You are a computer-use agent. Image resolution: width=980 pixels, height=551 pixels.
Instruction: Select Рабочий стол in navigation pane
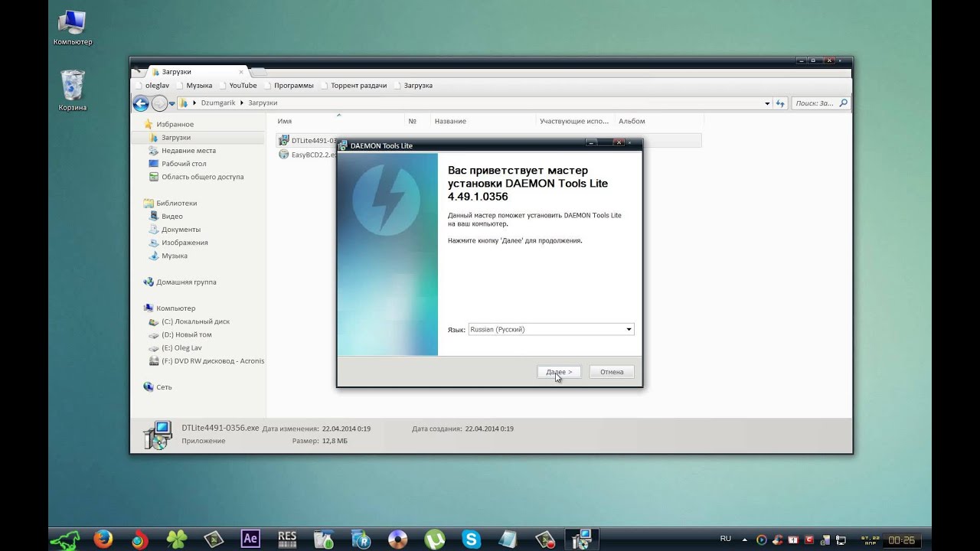pos(184,164)
